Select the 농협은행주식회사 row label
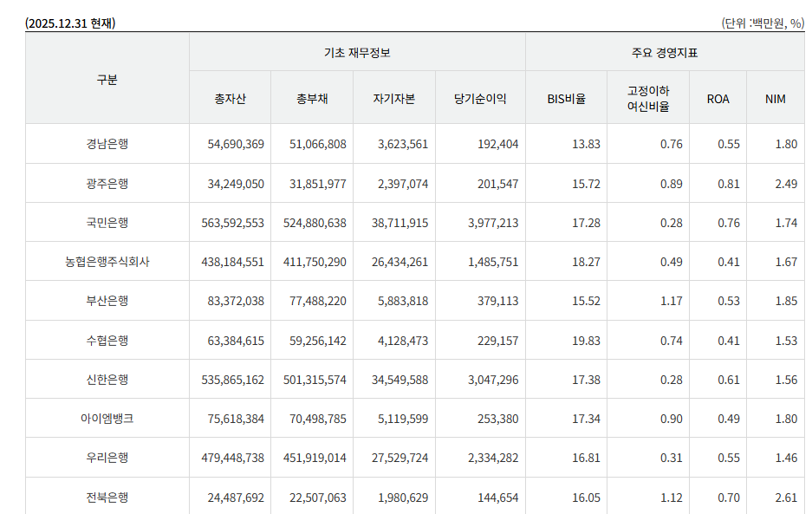Image resolution: width=812 pixels, height=514 pixels. (x=107, y=262)
